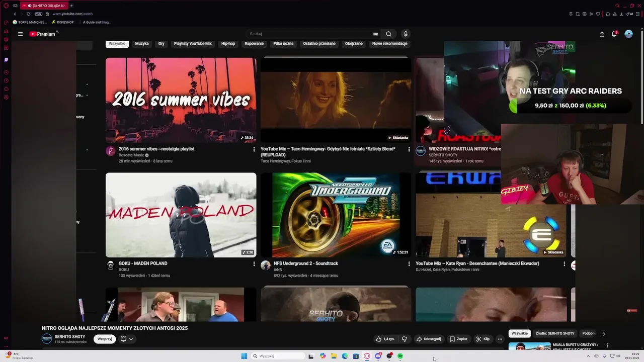
Task: Open the YouTube notifications bell
Action: 614,34
